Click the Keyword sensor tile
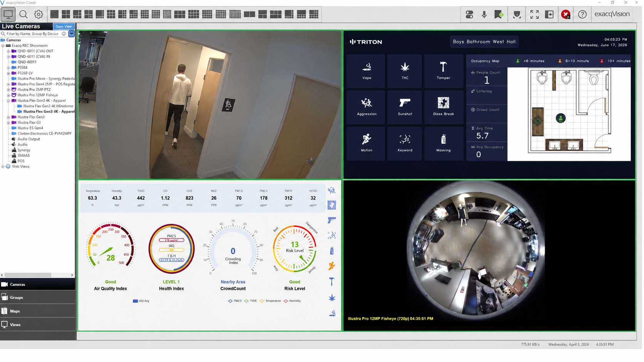Image resolution: width=644 pixels, height=362 pixels. [x=405, y=143]
